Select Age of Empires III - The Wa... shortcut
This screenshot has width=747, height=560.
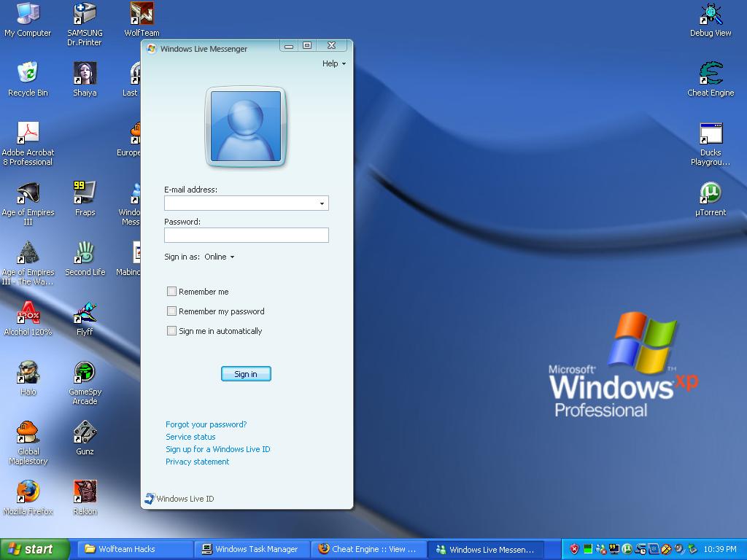[x=28, y=262]
